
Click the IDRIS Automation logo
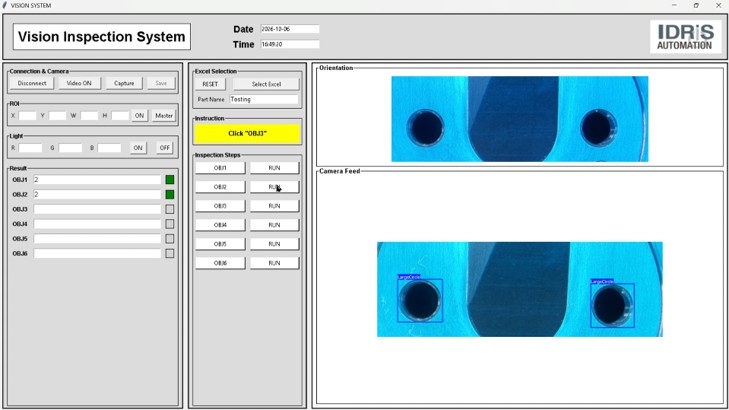[685, 37]
